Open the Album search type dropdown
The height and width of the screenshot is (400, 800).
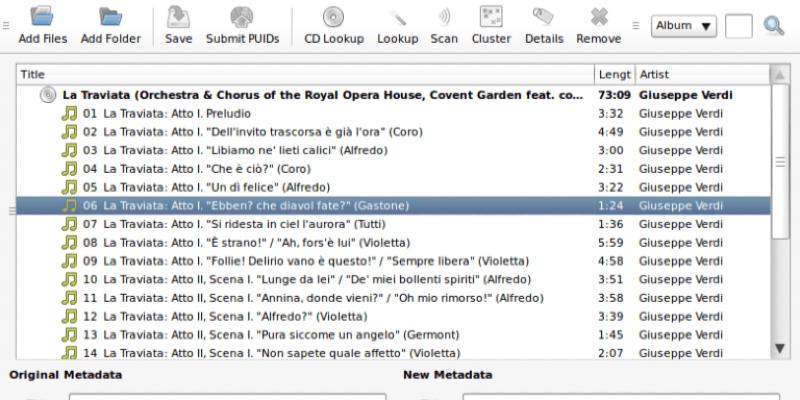pos(683,26)
